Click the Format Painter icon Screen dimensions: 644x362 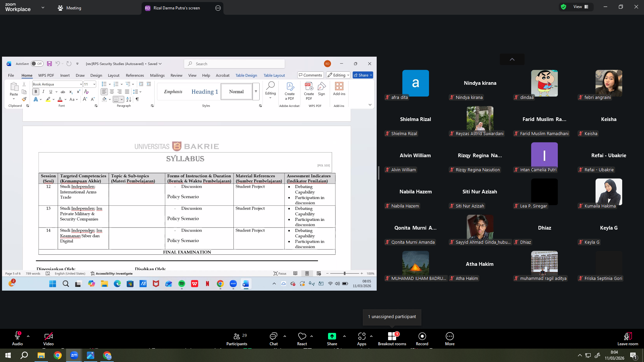coord(24,99)
